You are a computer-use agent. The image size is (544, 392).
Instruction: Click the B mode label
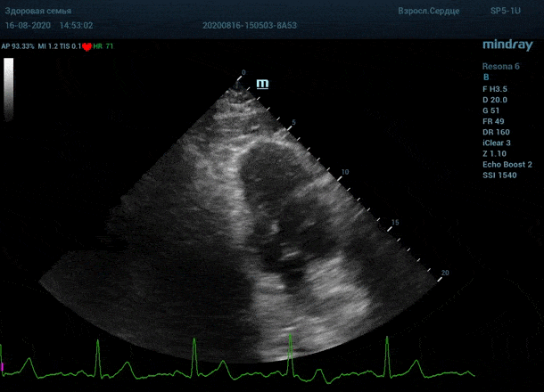point(486,78)
